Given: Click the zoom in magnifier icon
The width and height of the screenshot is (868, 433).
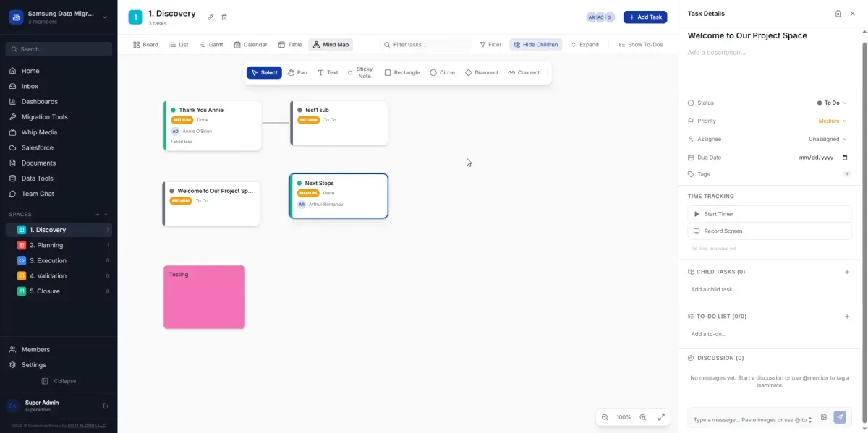Looking at the screenshot, I should (x=643, y=417).
